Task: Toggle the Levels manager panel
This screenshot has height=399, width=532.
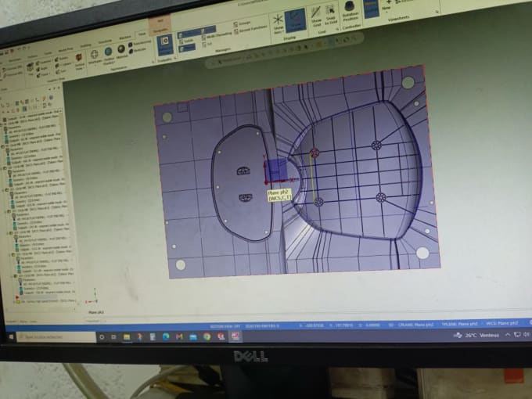Action: pos(207,30)
